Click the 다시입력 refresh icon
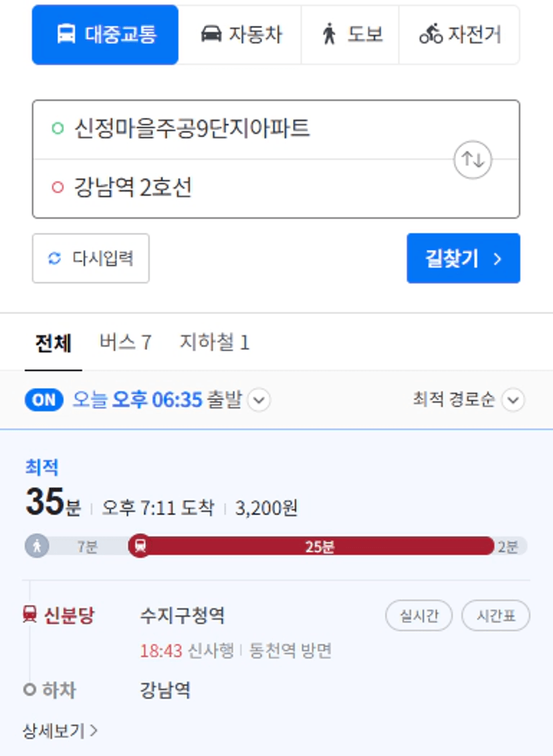 [x=54, y=258]
